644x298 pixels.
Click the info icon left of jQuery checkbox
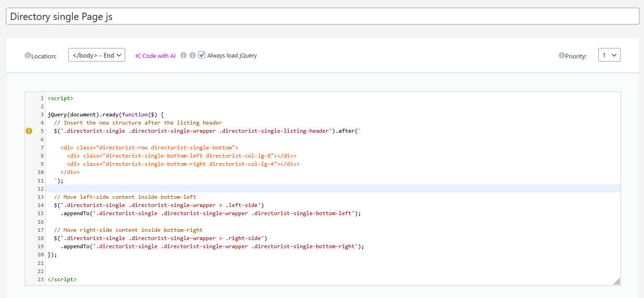193,55
